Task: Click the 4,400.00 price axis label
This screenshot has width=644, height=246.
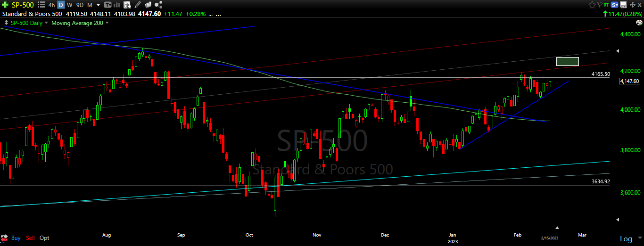Action: point(630,34)
